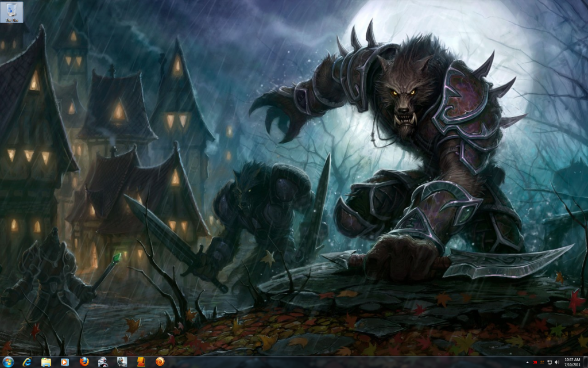Click the orange 22 temperature tray icon
The width and height of the screenshot is (588, 368).
pyautogui.click(x=542, y=362)
